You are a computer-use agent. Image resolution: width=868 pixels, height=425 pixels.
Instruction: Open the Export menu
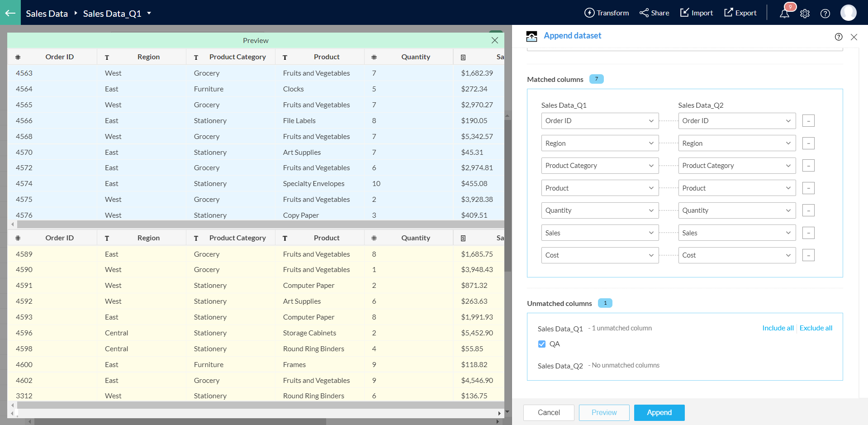tap(740, 13)
